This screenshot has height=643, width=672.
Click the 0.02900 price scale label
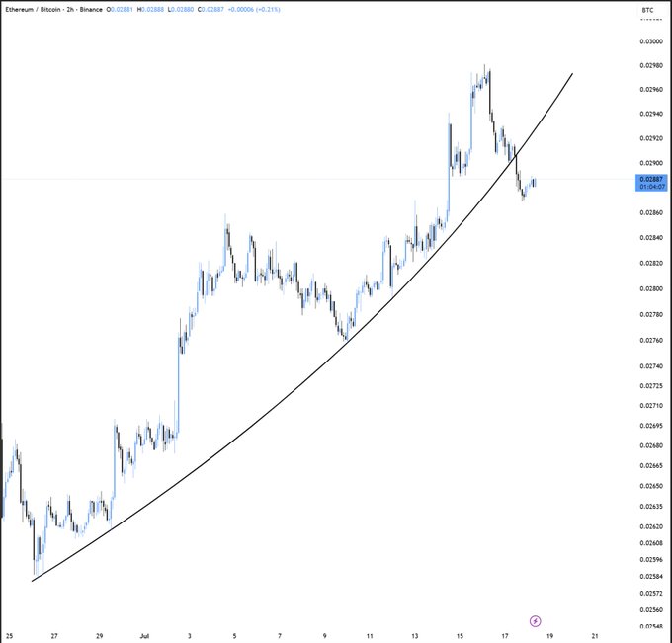click(x=651, y=163)
